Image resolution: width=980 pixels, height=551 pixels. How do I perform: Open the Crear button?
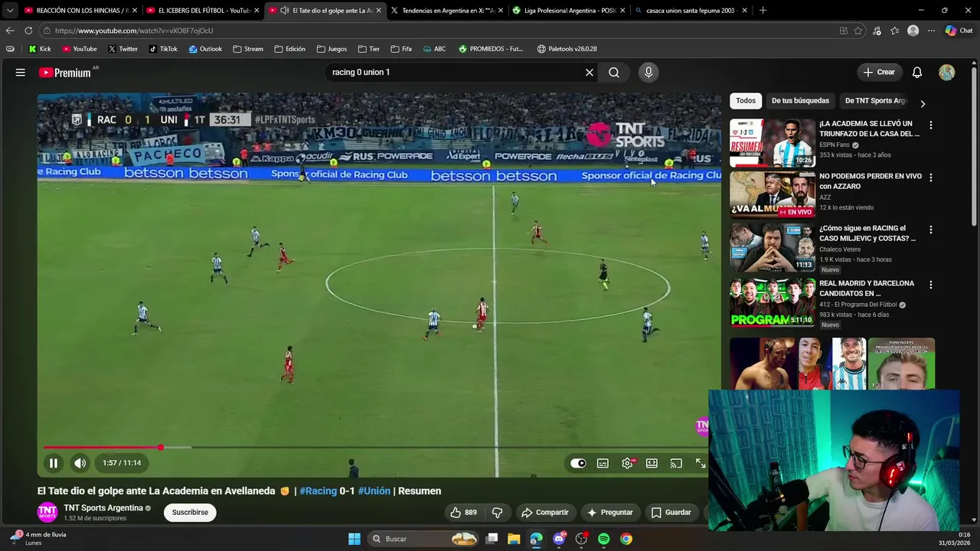pos(879,72)
